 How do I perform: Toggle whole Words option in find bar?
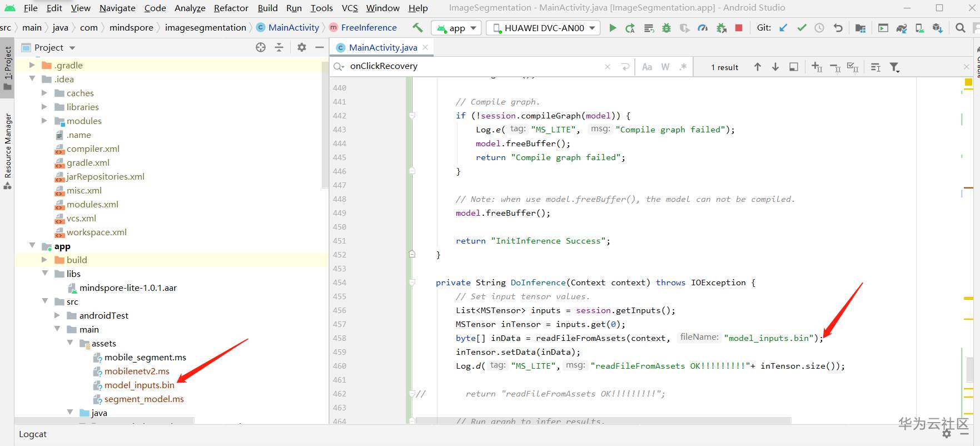point(665,67)
